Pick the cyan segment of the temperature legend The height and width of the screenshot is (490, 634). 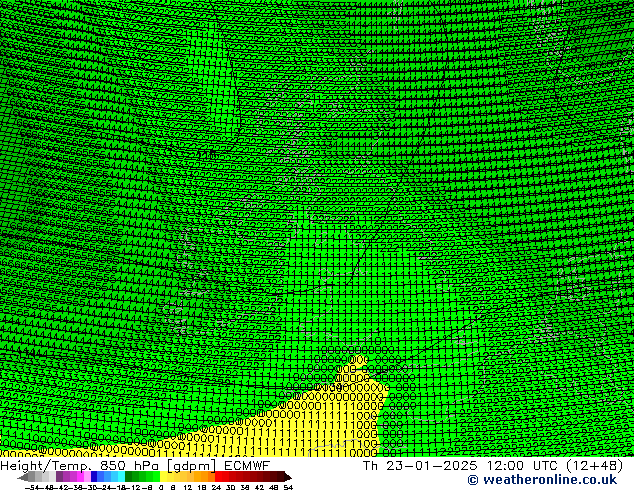[x=117, y=477]
